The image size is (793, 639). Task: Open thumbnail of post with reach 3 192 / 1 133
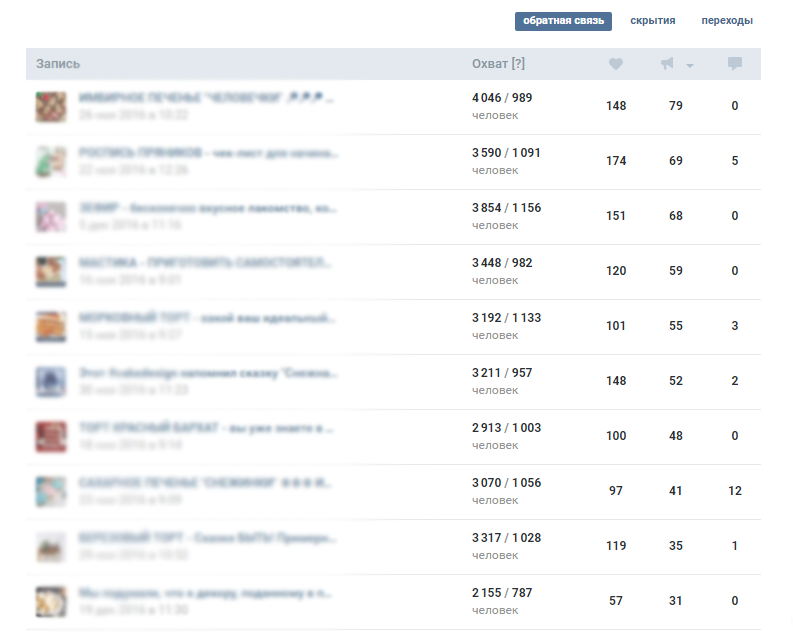click(51, 326)
